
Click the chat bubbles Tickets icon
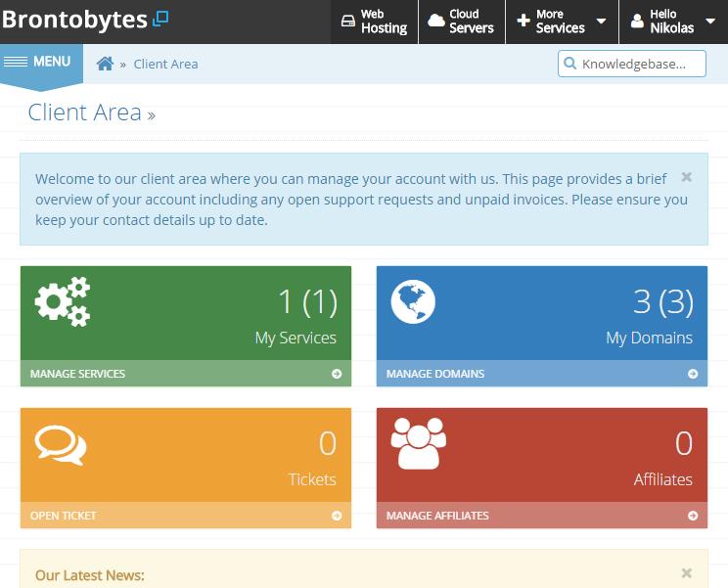[61, 445]
